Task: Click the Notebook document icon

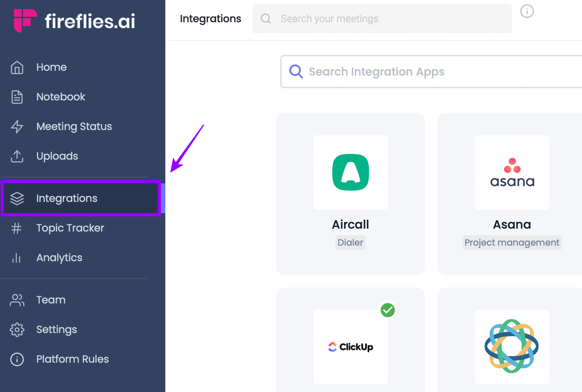Action: click(x=17, y=97)
